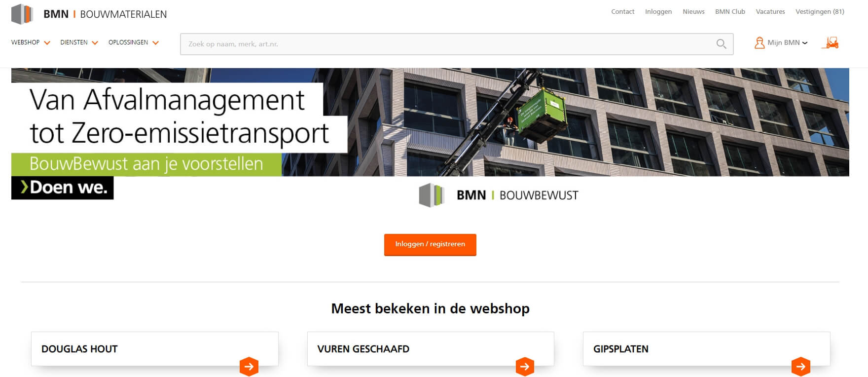Screen dimensions: 868x377
Task: Click the orange arrow on Douglas Hout
Action: 249,366
